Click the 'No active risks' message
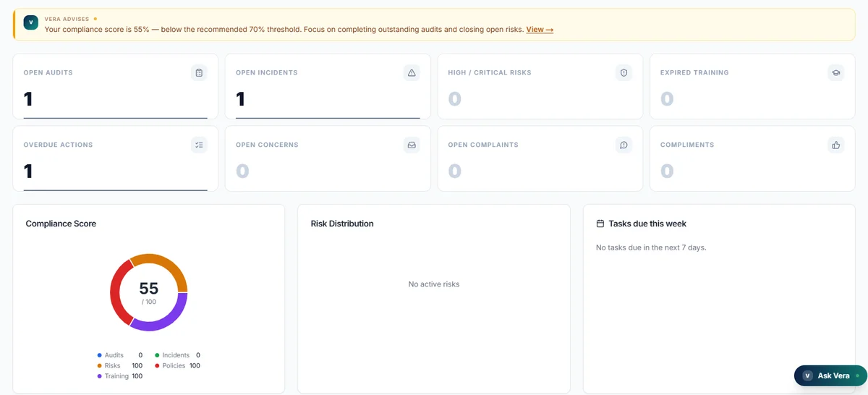The width and height of the screenshot is (868, 395). pos(434,284)
